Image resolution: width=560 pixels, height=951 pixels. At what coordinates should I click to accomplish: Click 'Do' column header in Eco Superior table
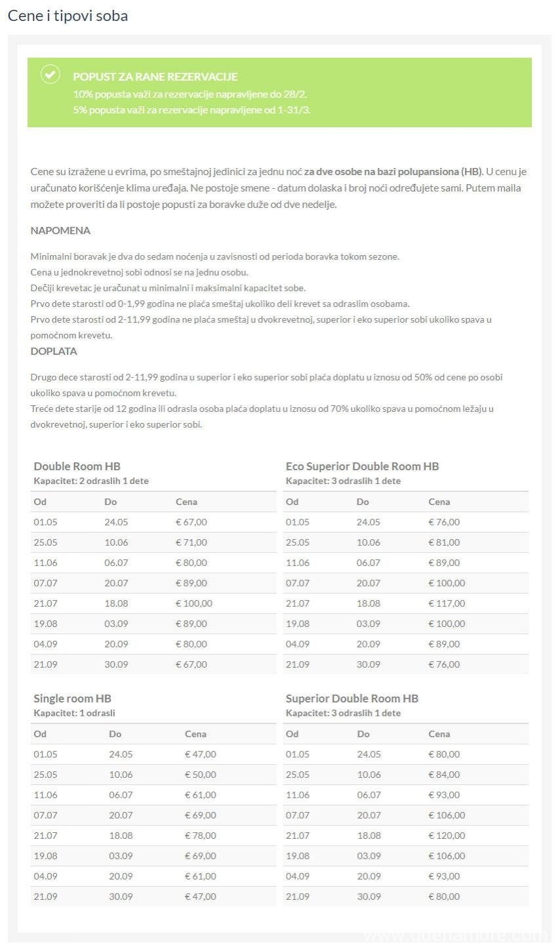tap(363, 502)
